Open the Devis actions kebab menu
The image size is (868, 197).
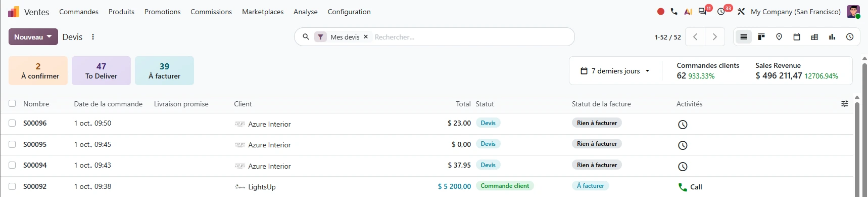[93, 37]
